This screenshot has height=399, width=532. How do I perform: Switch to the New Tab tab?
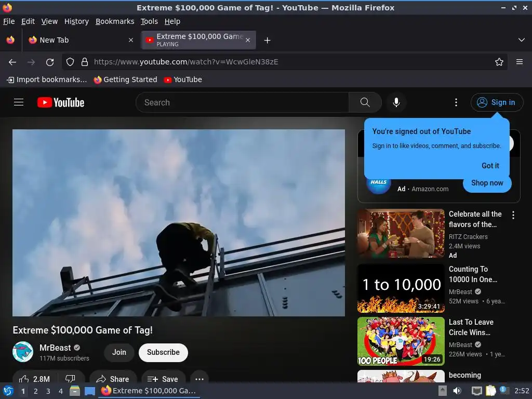[79, 40]
